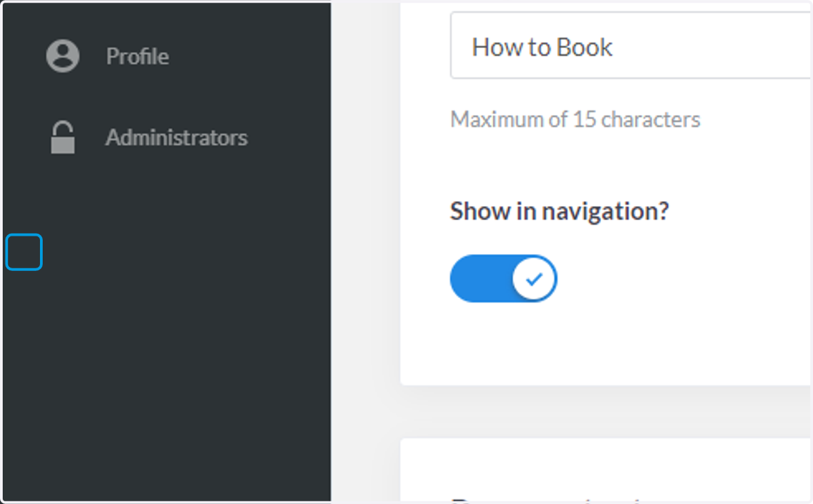This screenshot has width=813, height=504.
Task: Click the Administrators padlock icon
Action: point(62,138)
